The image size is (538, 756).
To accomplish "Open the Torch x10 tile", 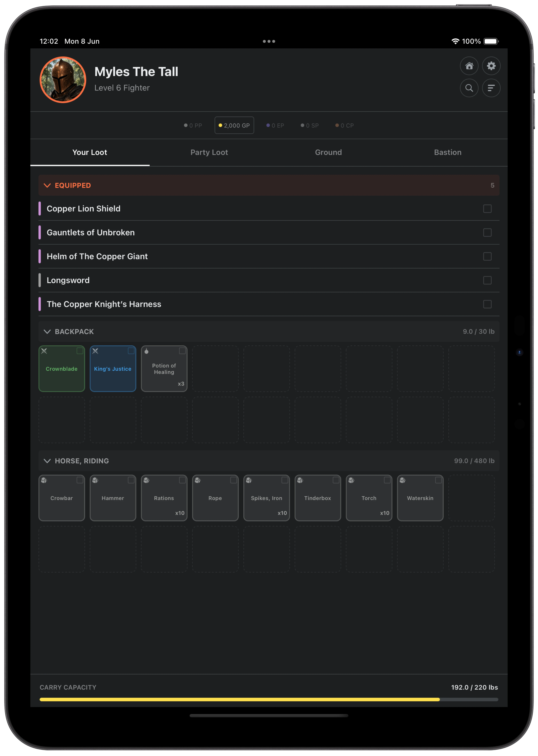I will click(x=369, y=498).
